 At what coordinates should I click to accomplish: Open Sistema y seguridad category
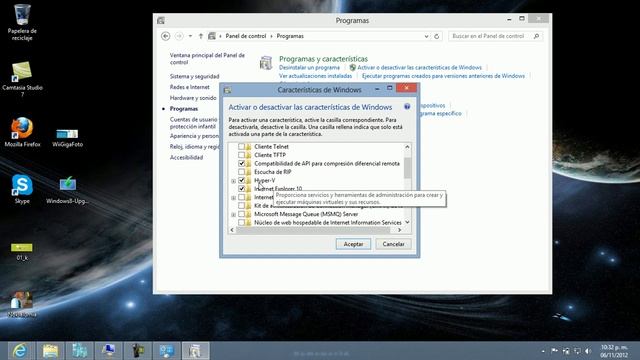194,76
